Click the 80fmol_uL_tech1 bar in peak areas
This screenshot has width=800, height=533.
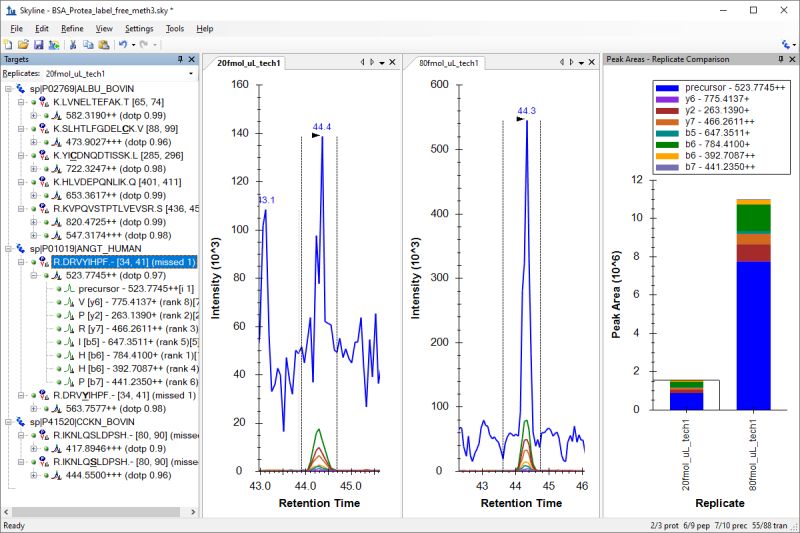754,304
